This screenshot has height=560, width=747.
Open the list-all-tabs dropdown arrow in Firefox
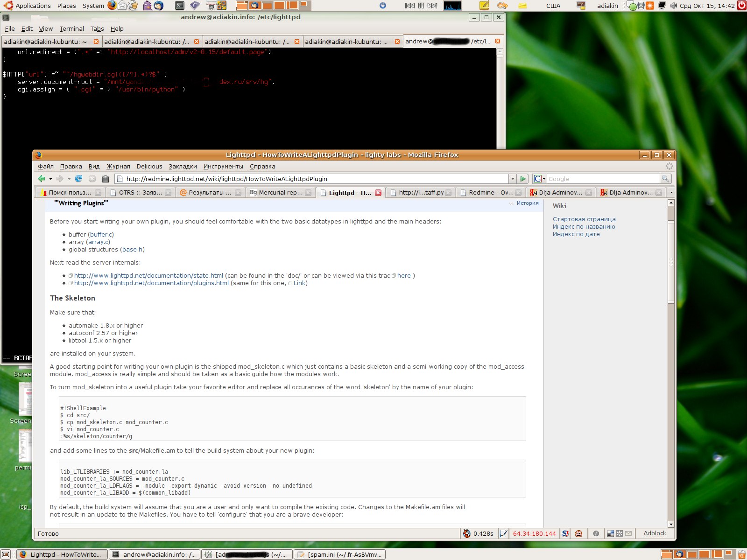click(x=671, y=192)
